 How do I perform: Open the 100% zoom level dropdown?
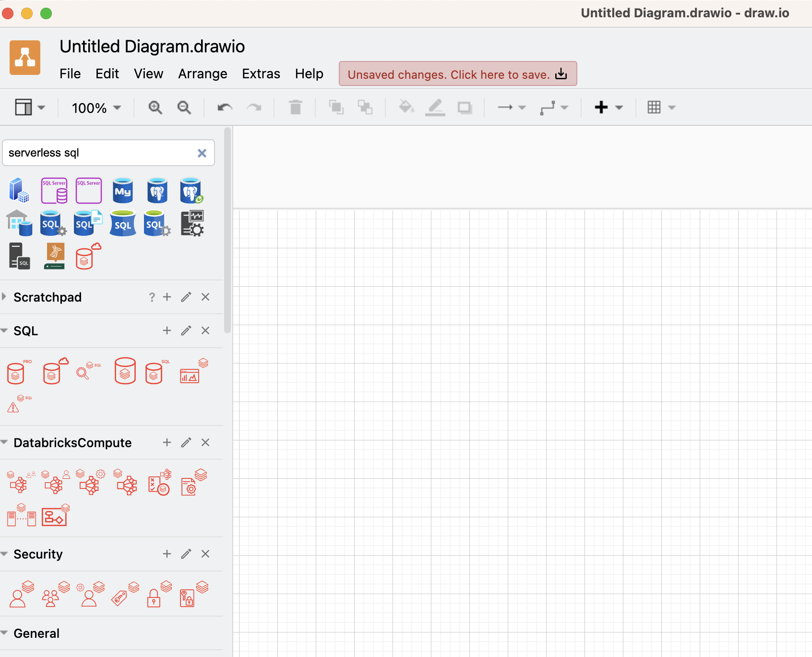96,108
